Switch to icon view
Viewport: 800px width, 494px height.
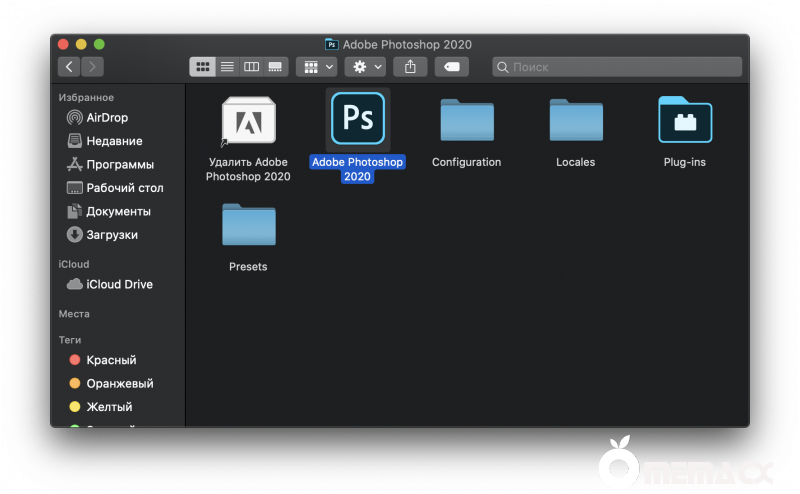tap(203, 67)
